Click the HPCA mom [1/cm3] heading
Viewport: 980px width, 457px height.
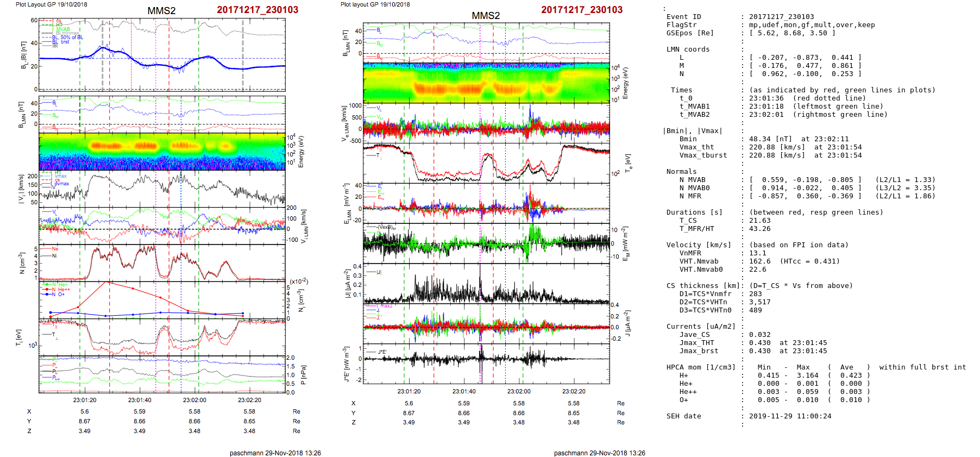(701, 367)
